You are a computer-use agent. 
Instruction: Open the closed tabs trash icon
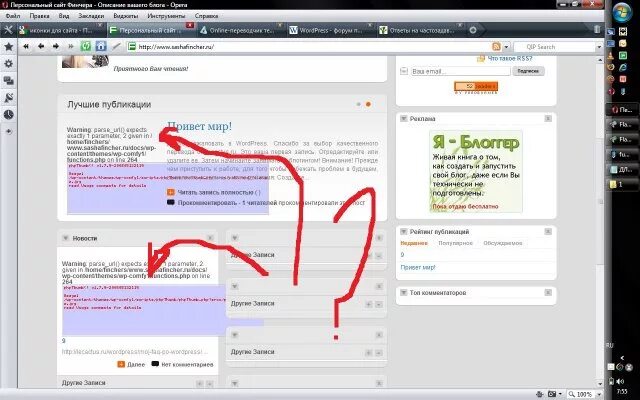tap(597, 29)
